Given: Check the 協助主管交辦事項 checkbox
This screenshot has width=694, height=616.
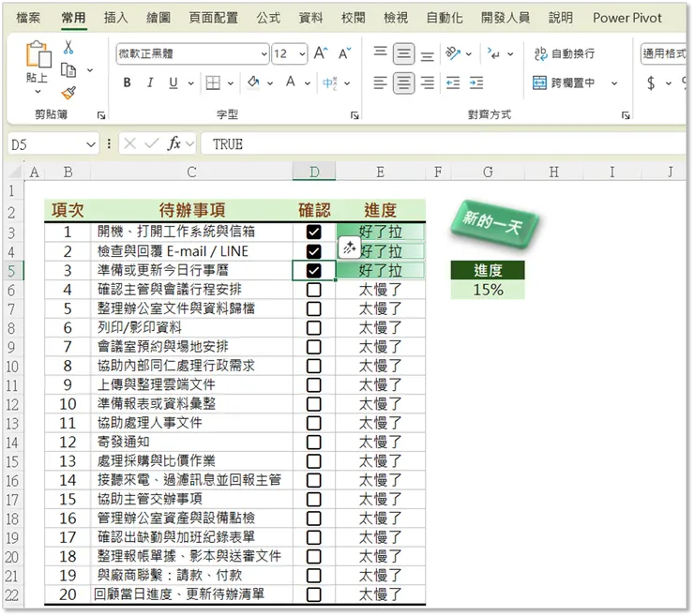Looking at the screenshot, I should click(314, 499).
